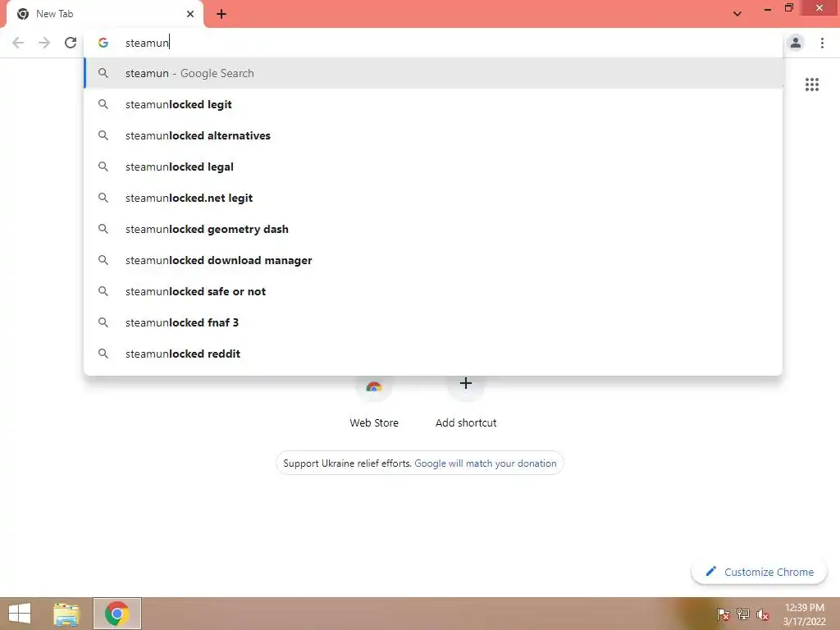Image resolution: width=840 pixels, height=630 pixels.
Task: Choose the "steamunlocked download manager" suggestion
Action: pyautogui.click(x=433, y=260)
